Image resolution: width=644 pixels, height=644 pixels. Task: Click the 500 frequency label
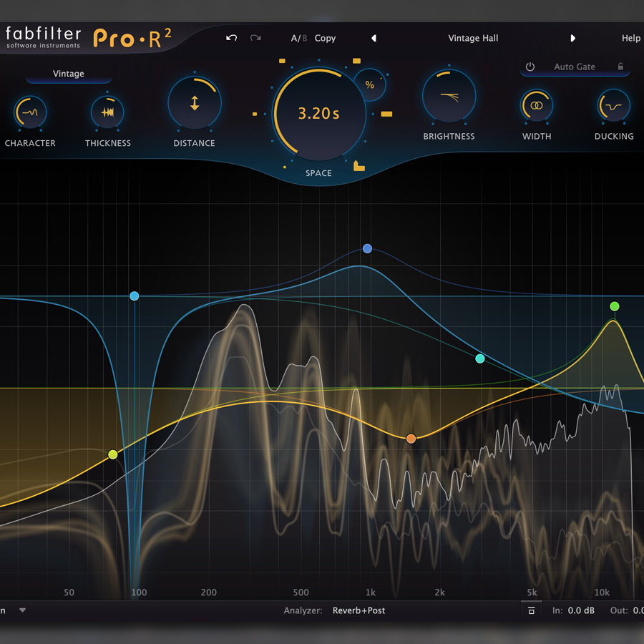point(301,592)
